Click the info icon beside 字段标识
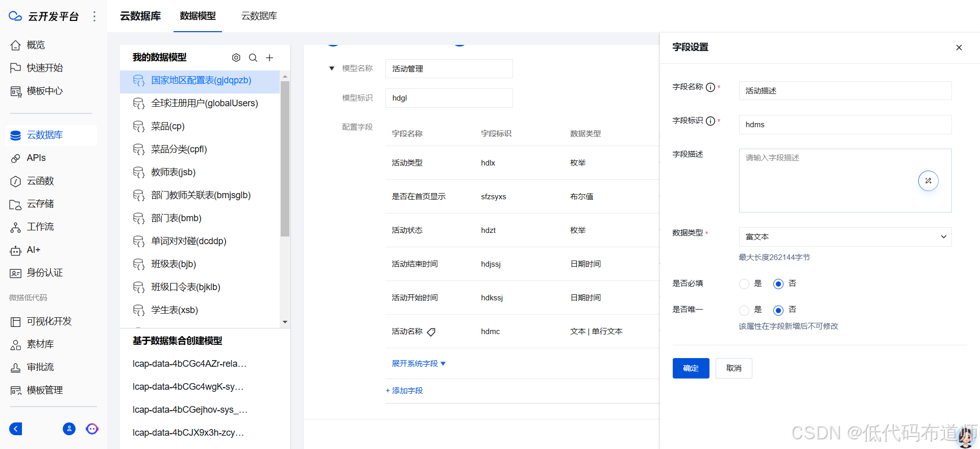 [x=710, y=121]
